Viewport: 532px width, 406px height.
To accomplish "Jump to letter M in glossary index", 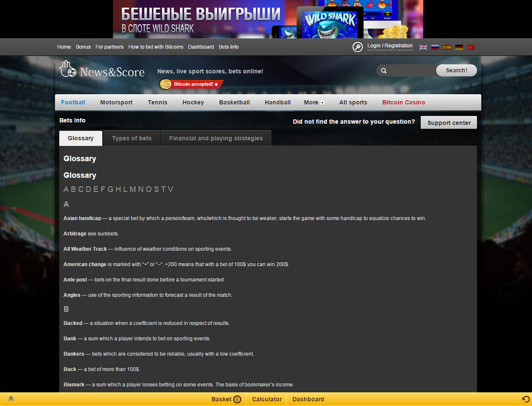I will tap(133, 189).
